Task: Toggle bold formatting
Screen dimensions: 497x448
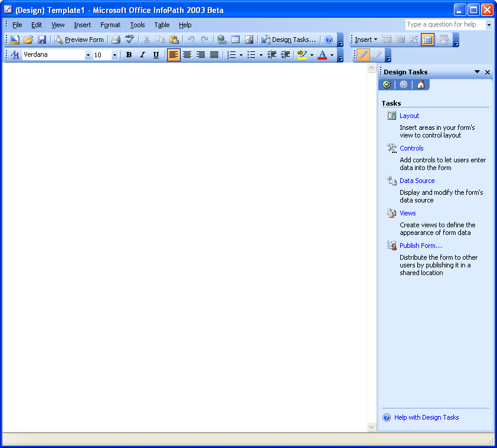Action: point(129,54)
